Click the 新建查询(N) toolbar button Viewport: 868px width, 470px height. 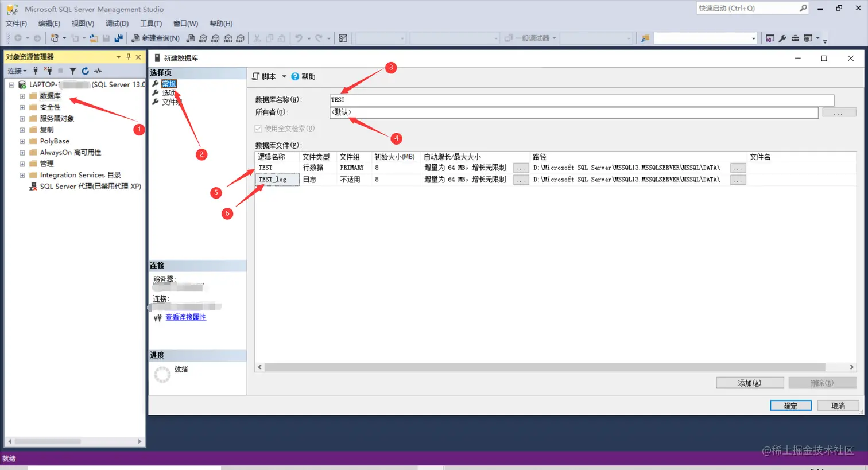tap(156, 38)
